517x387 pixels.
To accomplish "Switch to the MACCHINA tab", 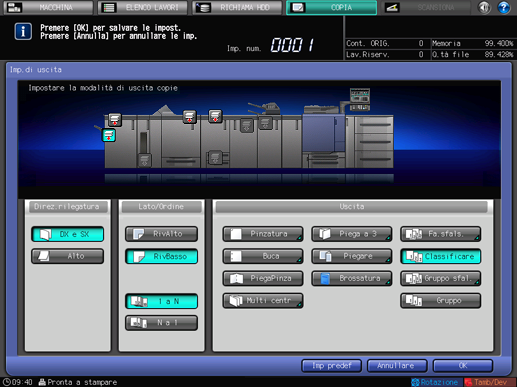I will 49,7.
